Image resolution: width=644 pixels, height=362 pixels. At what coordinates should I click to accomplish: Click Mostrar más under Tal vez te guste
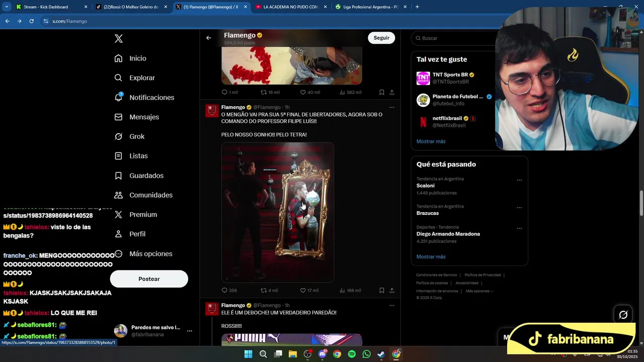(x=431, y=141)
